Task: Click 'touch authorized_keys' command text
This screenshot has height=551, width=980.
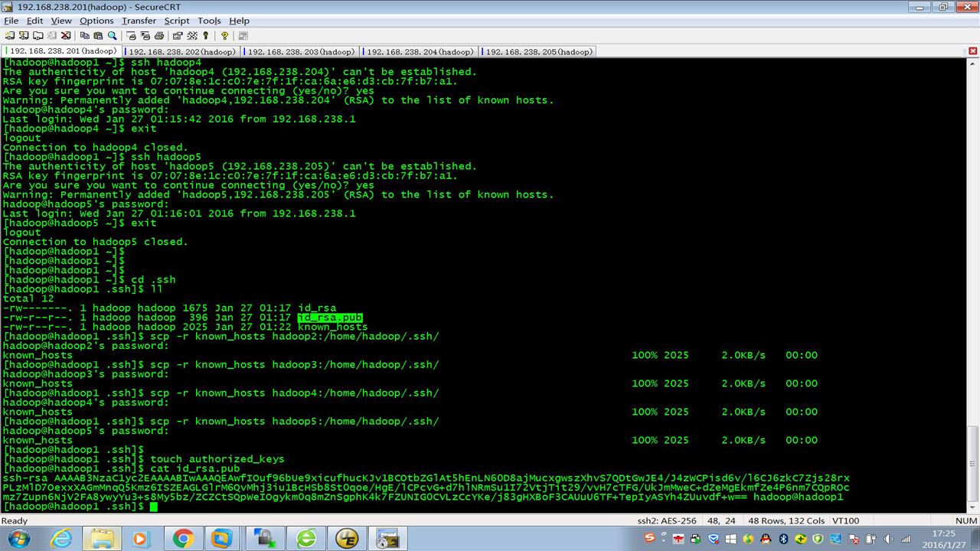Action: point(217,459)
